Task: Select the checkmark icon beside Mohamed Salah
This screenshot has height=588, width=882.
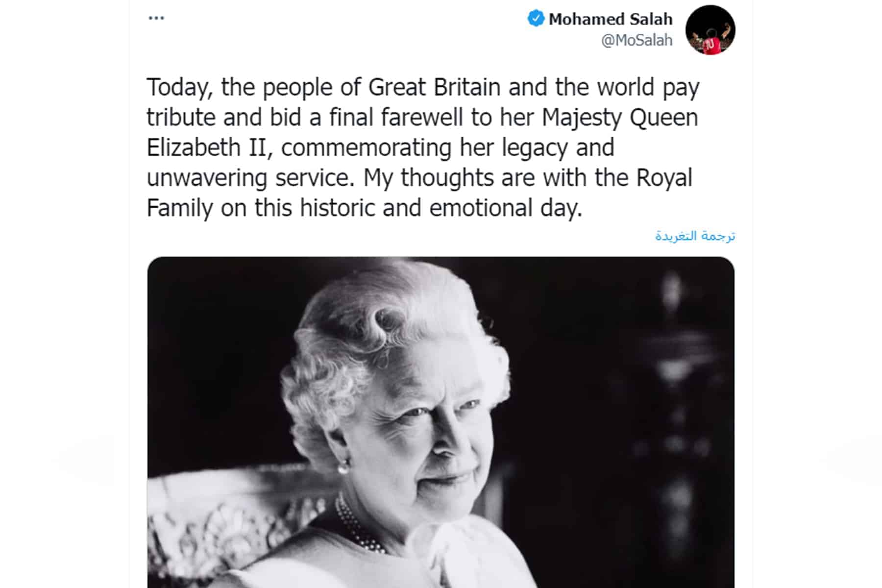Action: pyautogui.click(x=536, y=19)
